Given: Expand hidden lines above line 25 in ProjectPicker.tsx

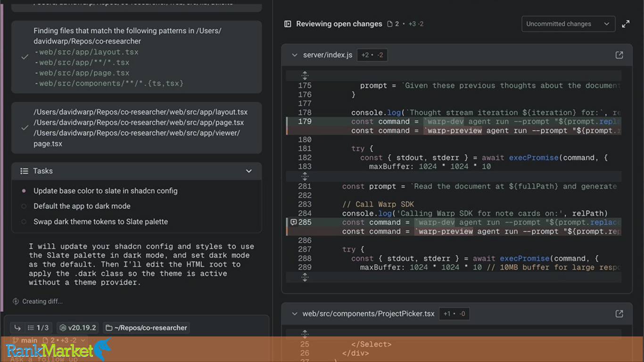Looking at the screenshot, I should (x=305, y=334).
